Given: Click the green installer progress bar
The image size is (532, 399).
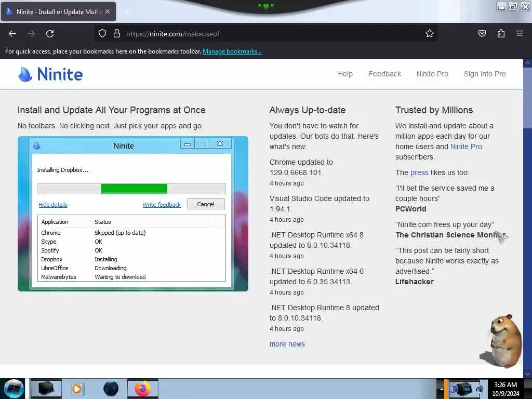Looking at the screenshot, I should tap(134, 189).
